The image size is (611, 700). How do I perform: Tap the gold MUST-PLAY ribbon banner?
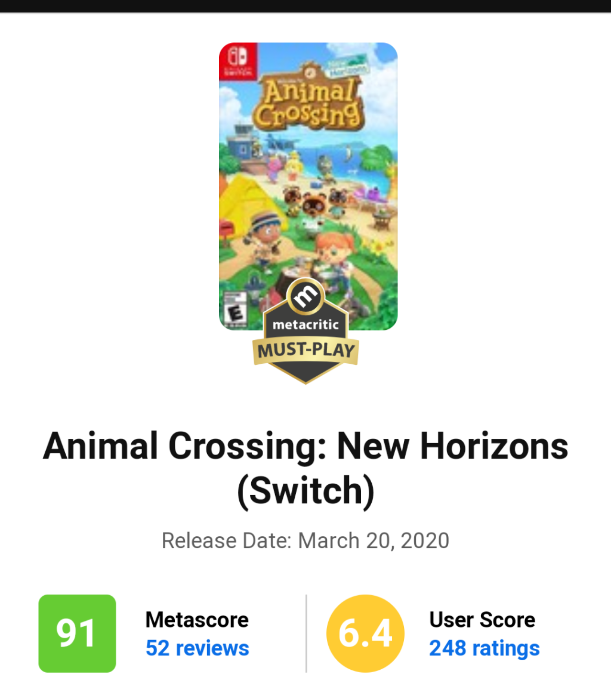[305, 351]
